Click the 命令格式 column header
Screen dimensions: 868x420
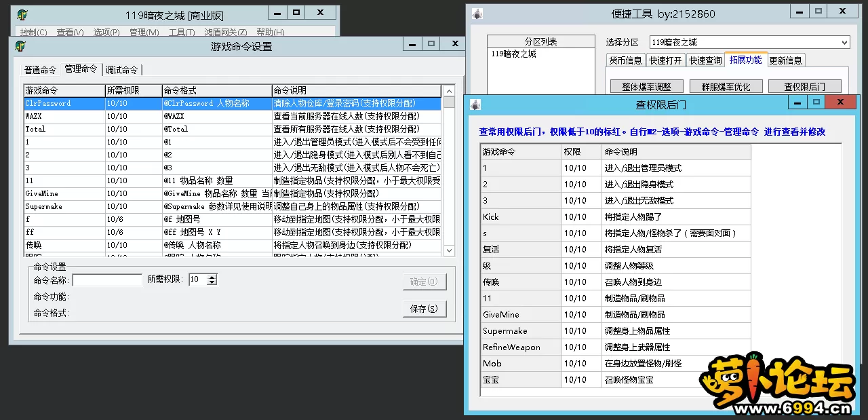[x=216, y=90]
